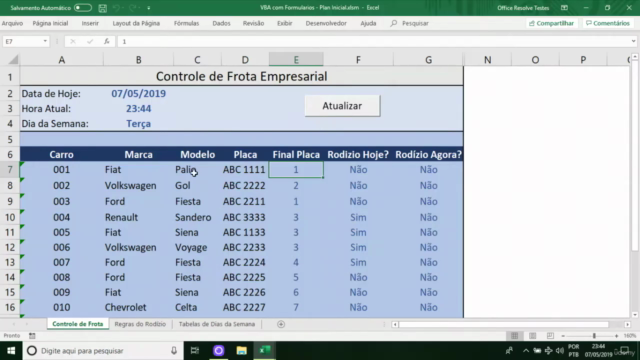This screenshot has height=360, width=640.
Task: Switch to Normal view icon
Action: click(514, 336)
